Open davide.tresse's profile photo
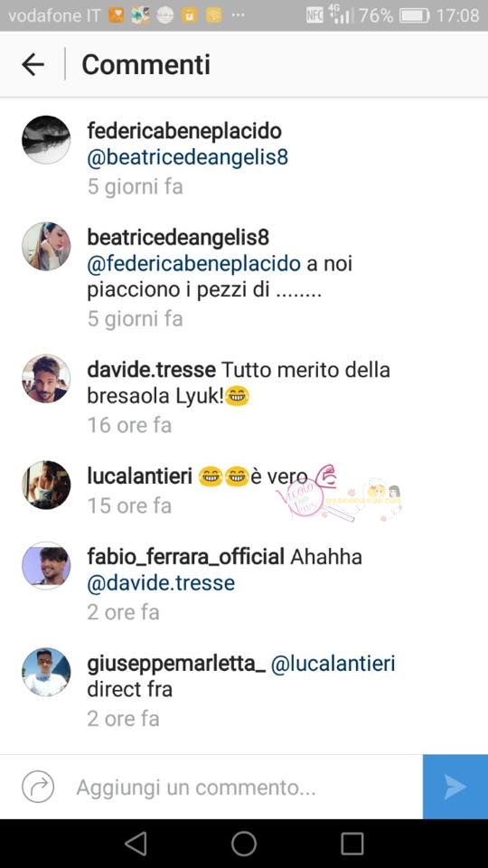 pos(46,379)
